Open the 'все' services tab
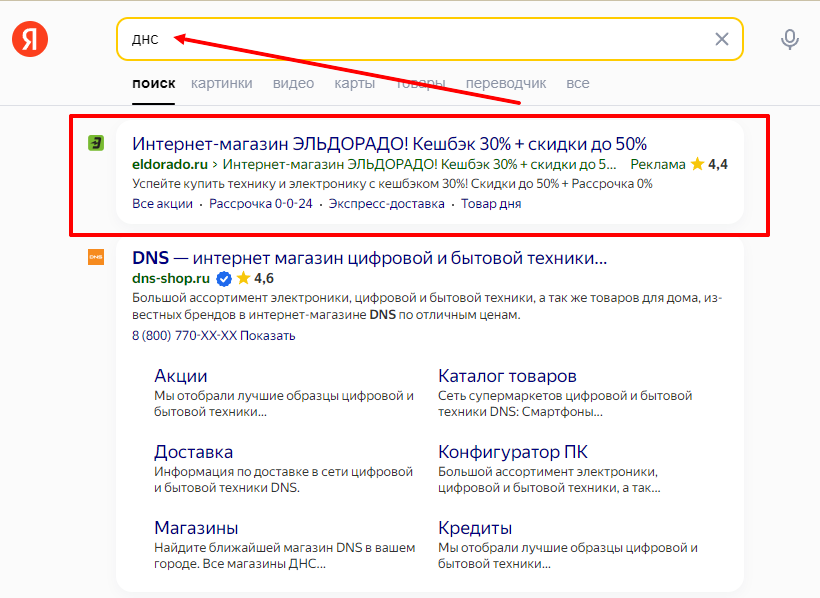Screen dimensions: 820x598 pos(577,83)
